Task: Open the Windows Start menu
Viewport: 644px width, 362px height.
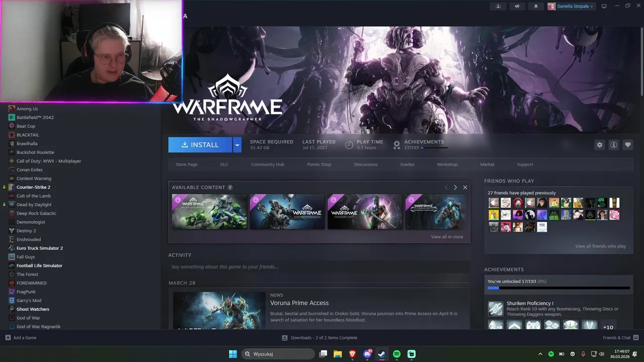Action: (x=233, y=354)
